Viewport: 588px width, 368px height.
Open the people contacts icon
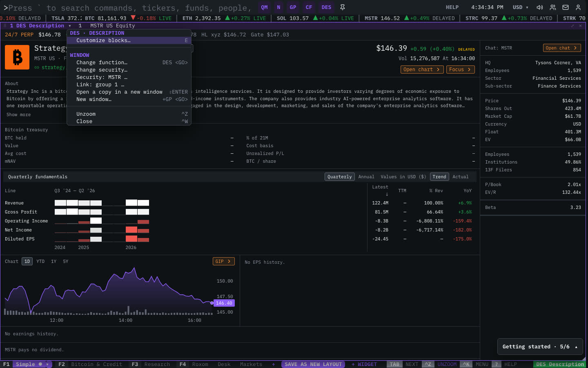[x=553, y=7]
